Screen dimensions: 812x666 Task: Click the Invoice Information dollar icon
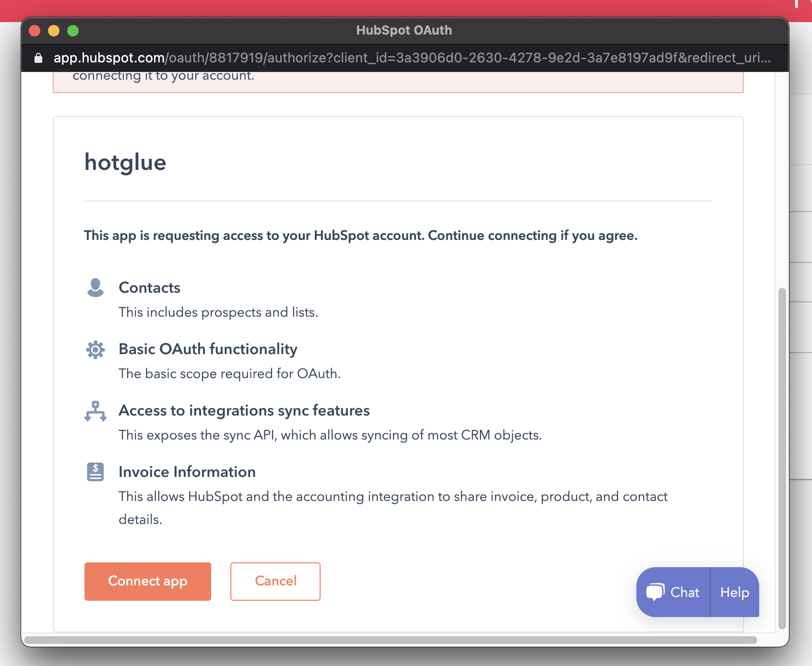click(x=96, y=472)
